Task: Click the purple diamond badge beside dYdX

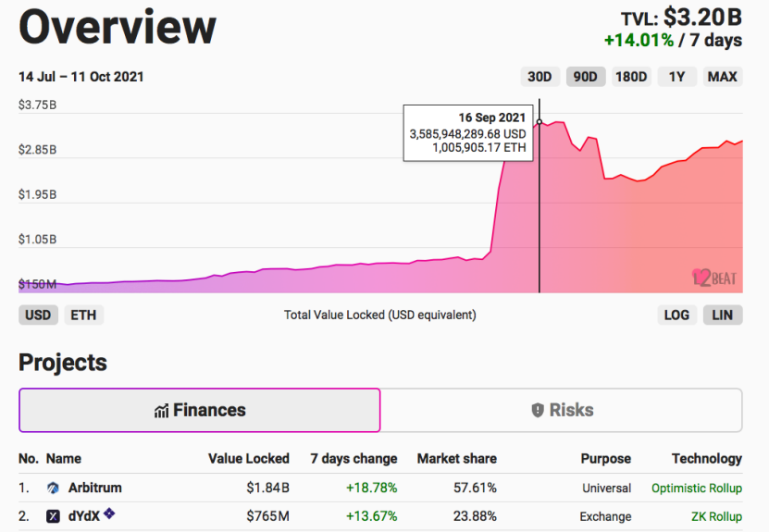Action: coord(109,513)
